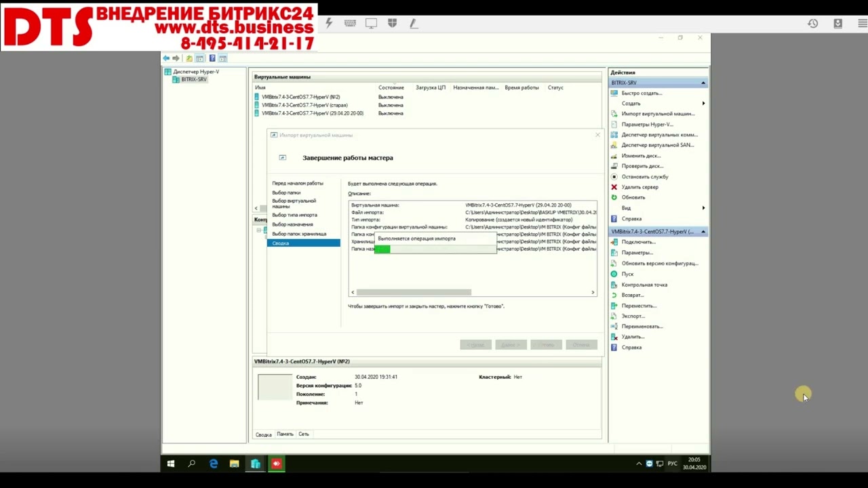
Task: Click Экспорт action
Action: tap(633, 316)
